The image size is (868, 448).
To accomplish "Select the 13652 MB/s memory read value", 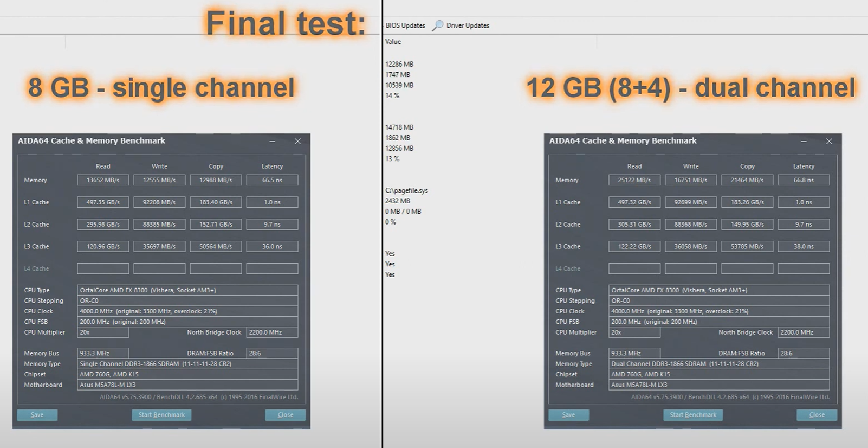I will point(103,180).
